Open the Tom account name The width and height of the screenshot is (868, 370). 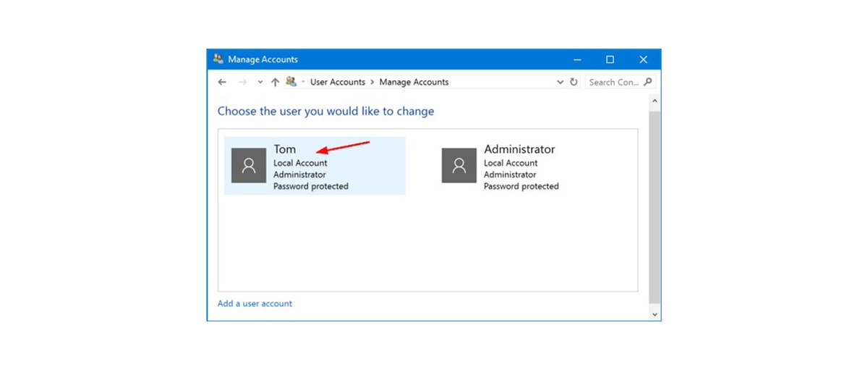tap(284, 149)
